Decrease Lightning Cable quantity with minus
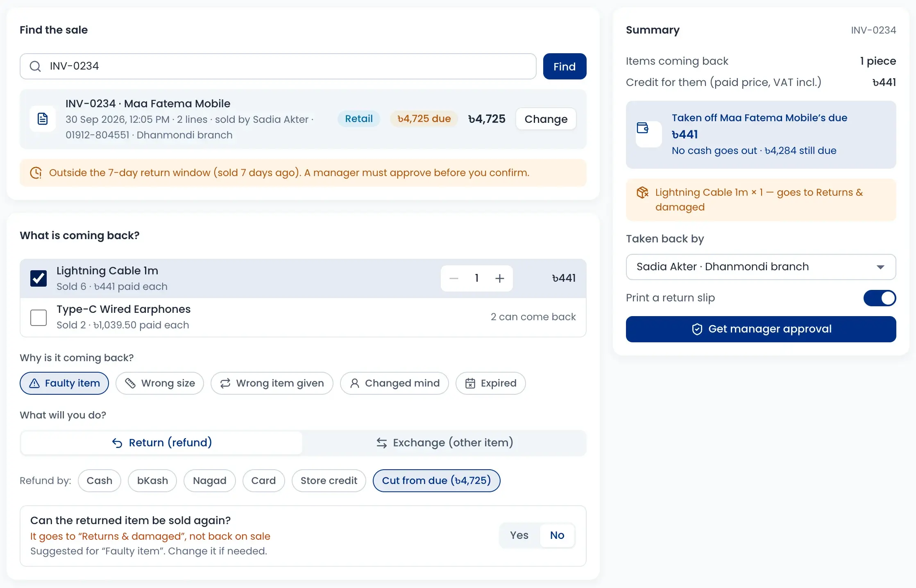916x588 pixels. [453, 278]
